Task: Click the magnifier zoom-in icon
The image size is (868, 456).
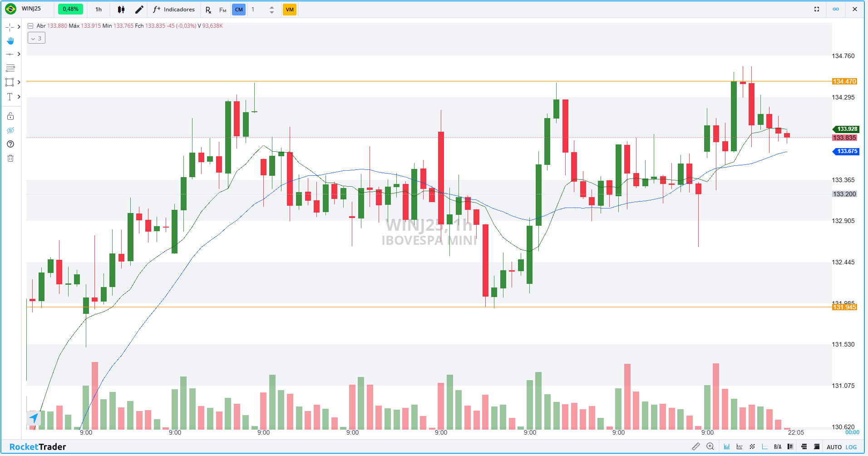Action: click(x=710, y=447)
